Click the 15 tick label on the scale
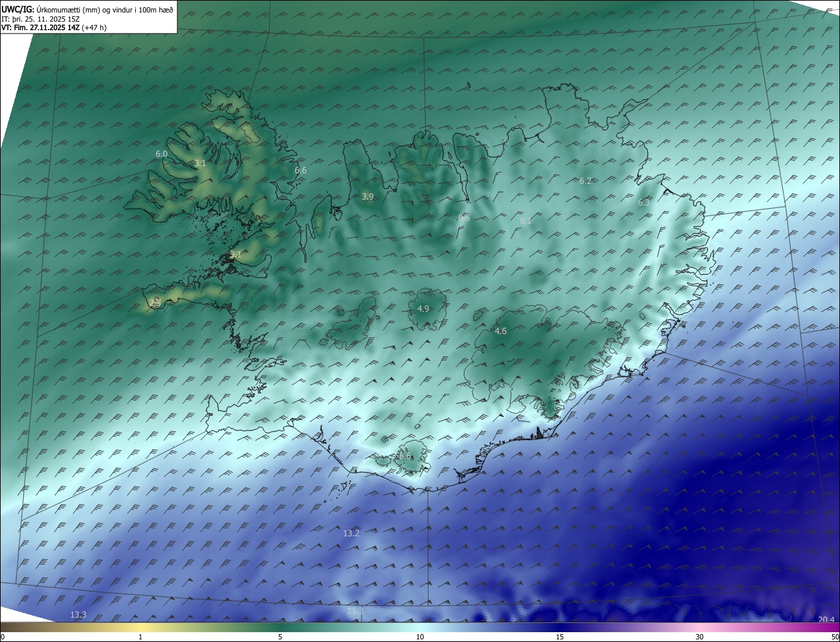 click(x=560, y=637)
